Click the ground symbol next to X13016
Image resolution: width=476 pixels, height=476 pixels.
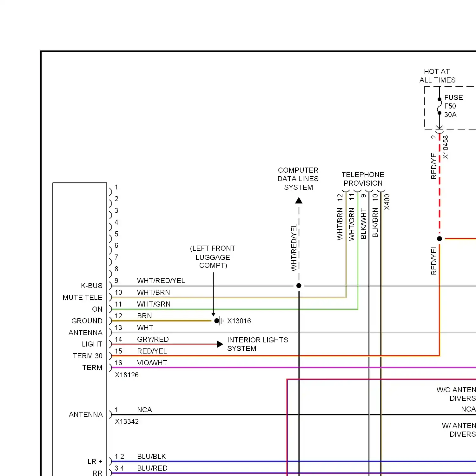(219, 321)
